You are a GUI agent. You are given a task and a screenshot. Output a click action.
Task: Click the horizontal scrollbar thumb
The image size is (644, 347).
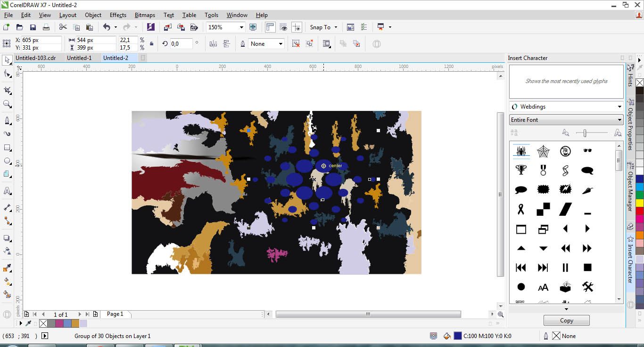tap(368, 314)
